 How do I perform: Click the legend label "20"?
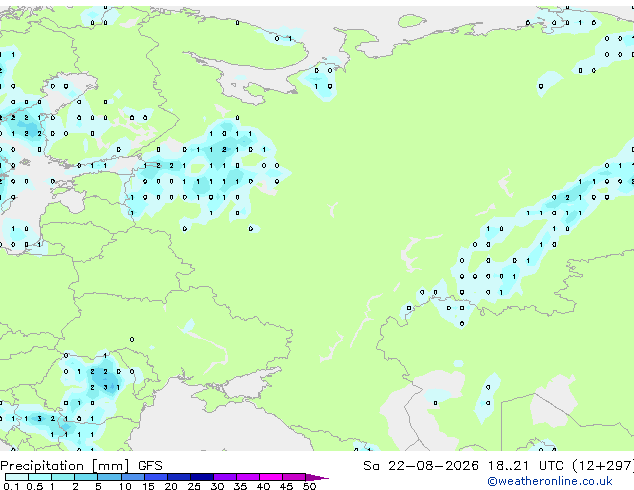click(x=171, y=486)
